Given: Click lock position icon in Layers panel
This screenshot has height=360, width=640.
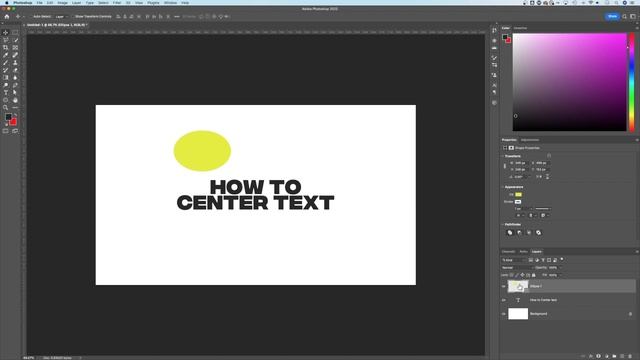Looking at the screenshot, I should [x=522, y=275].
